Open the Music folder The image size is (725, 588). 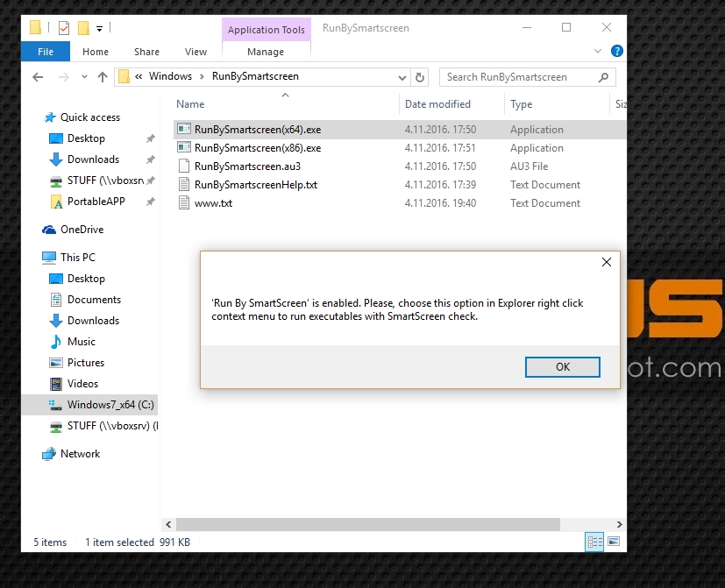coord(81,342)
